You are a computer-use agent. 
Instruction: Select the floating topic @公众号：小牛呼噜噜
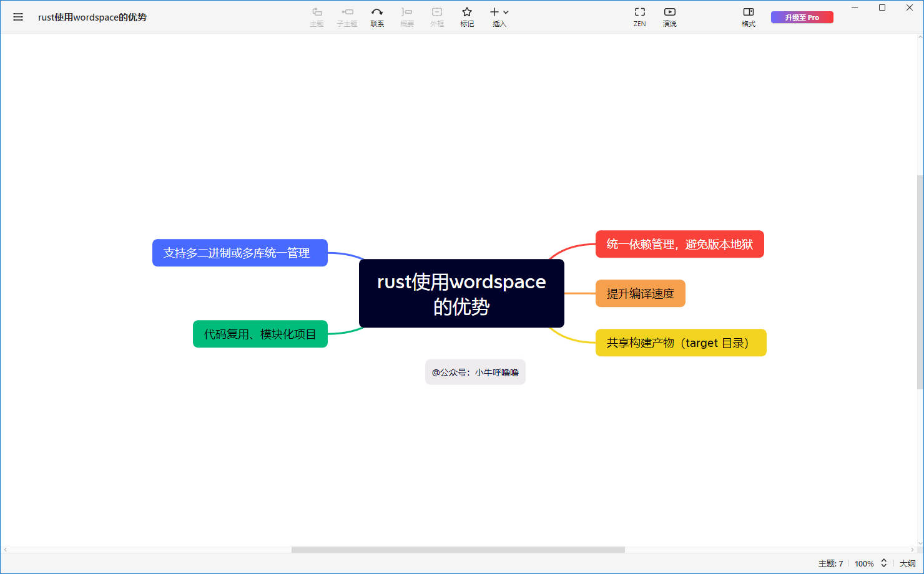click(x=475, y=372)
